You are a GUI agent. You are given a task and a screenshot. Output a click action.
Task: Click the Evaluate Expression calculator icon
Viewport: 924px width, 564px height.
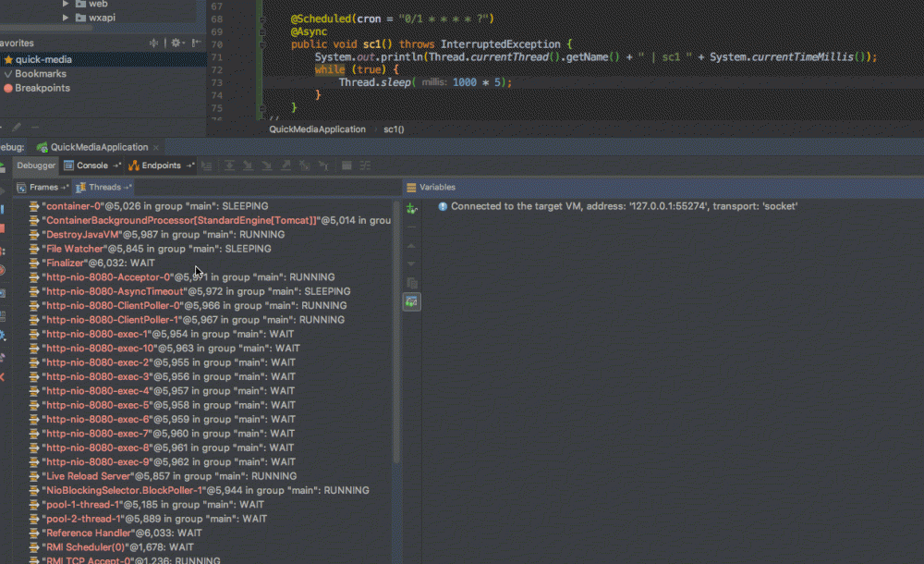tap(346, 166)
